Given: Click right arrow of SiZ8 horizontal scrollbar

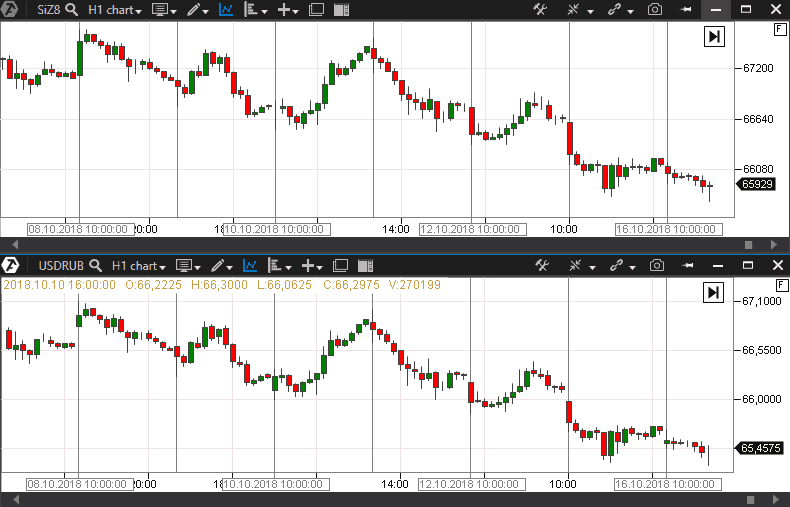Looking at the screenshot, I should click(774, 244).
